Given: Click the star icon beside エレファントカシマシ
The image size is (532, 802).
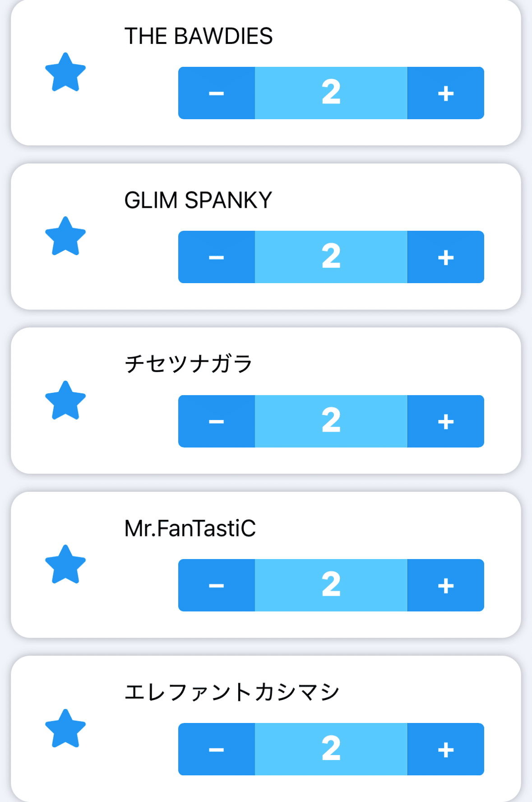Looking at the screenshot, I should point(65,729).
